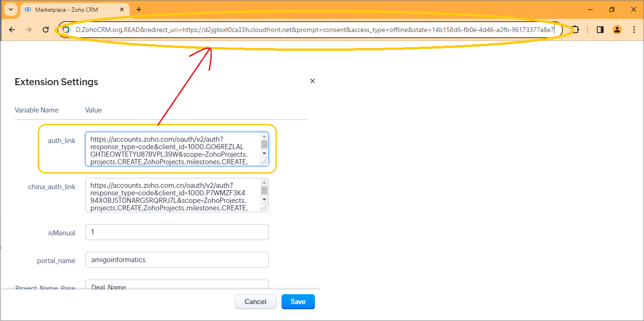The width and height of the screenshot is (644, 321).
Task: Click the portal_name field with amigoinformatics
Action: tap(177, 260)
